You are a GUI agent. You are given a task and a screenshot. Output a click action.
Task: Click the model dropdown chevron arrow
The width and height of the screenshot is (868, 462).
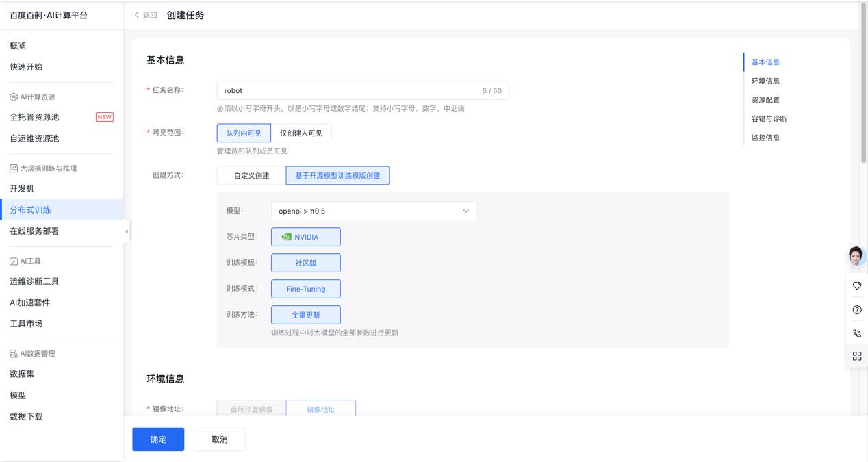click(x=465, y=211)
